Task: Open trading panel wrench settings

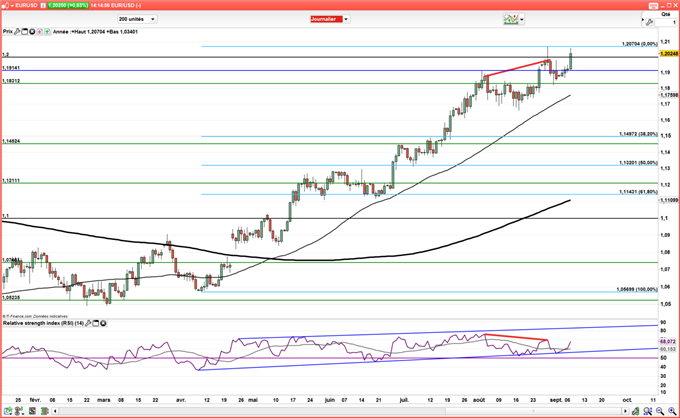Action: (x=649, y=22)
